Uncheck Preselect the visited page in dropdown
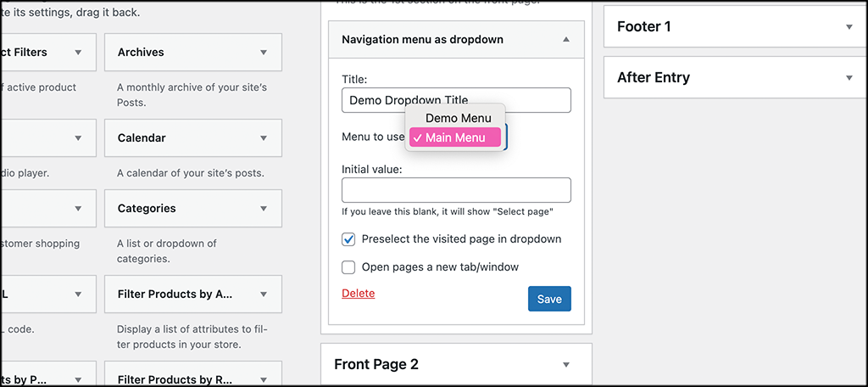The width and height of the screenshot is (868, 387). pos(348,239)
